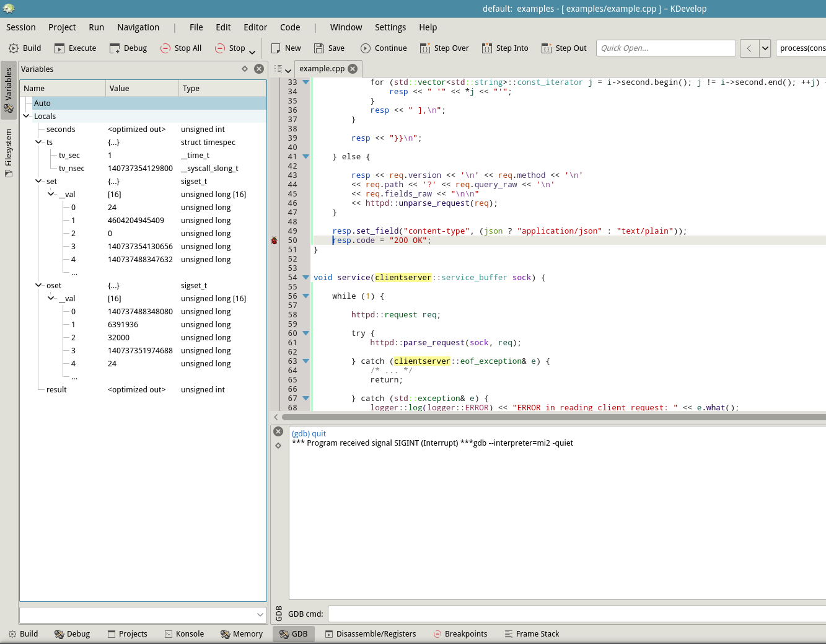This screenshot has height=644, width=826.
Task: Open the Project menu
Action: (x=62, y=27)
